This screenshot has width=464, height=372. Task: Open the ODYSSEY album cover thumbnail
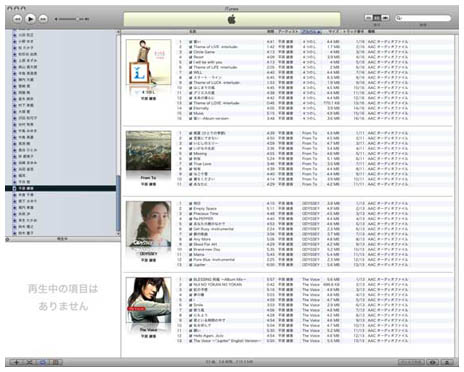[148, 224]
